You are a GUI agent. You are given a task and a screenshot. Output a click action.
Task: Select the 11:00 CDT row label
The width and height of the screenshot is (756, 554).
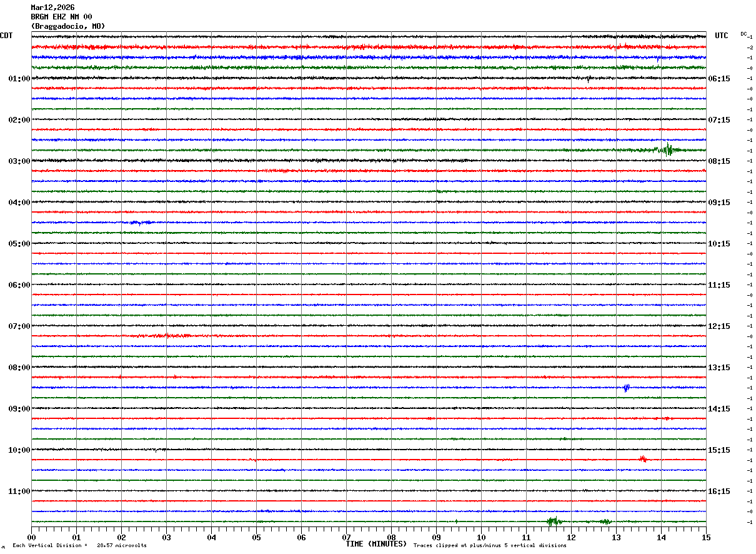click(x=19, y=491)
